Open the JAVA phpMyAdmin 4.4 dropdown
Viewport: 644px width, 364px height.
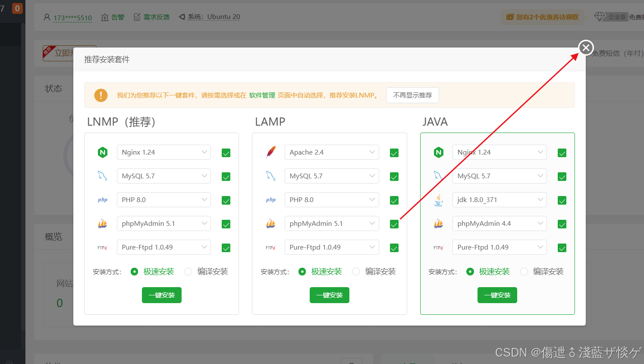click(x=499, y=224)
